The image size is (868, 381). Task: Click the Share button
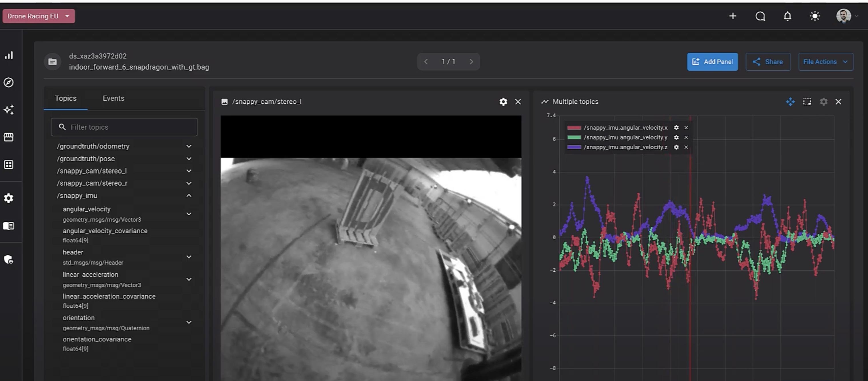pyautogui.click(x=768, y=62)
